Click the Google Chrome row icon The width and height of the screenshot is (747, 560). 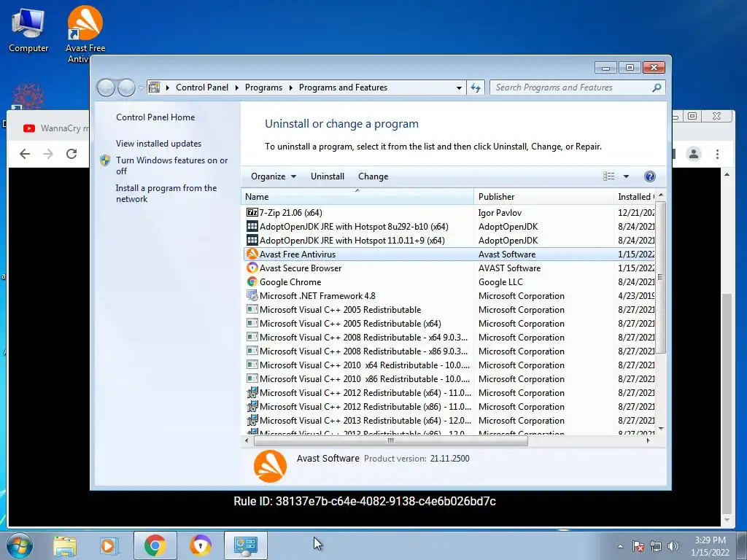(x=252, y=281)
